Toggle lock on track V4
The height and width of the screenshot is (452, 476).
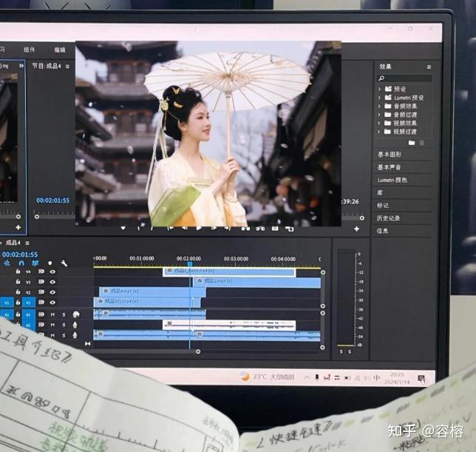tap(18, 271)
